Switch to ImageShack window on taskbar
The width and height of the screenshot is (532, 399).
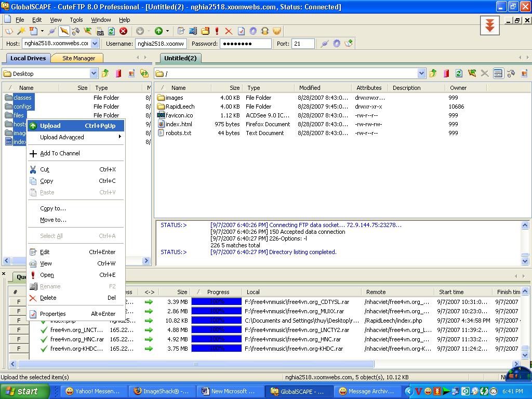pos(163,391)
